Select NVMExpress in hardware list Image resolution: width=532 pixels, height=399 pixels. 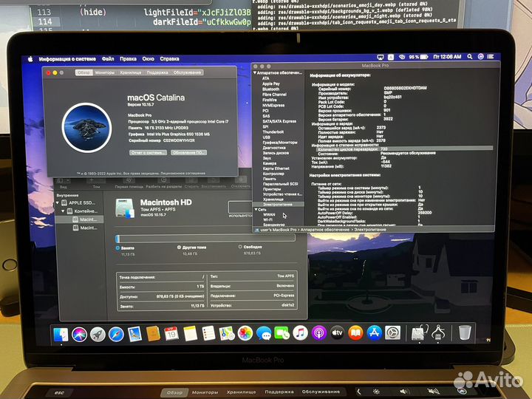pyautogui.click(x=273, y=106)
